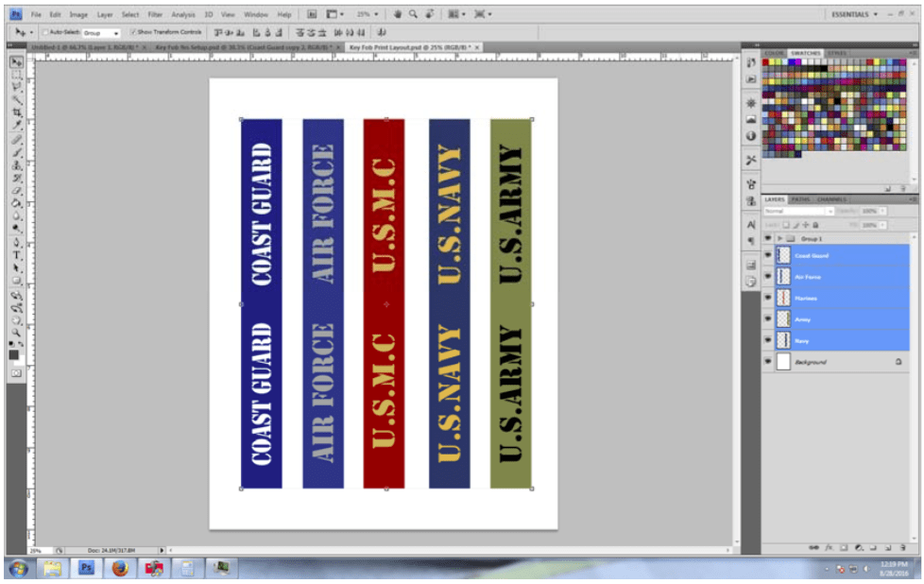The width and height of the screenshot is (924, 584).
Task: Click the foreground color swatch in toolbox
Action: (13, 354)
